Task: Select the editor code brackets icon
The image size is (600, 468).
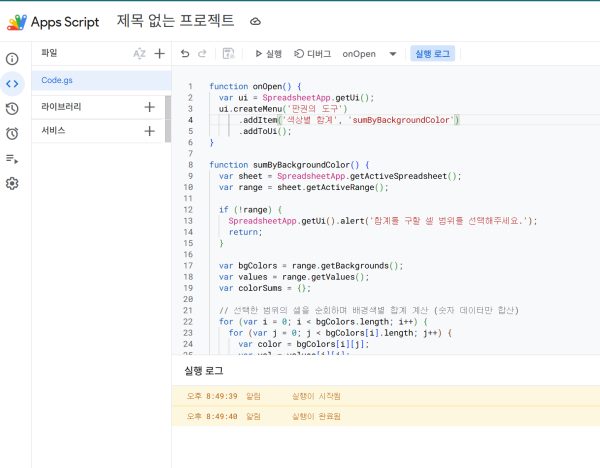Action: (x=12, y=84)
